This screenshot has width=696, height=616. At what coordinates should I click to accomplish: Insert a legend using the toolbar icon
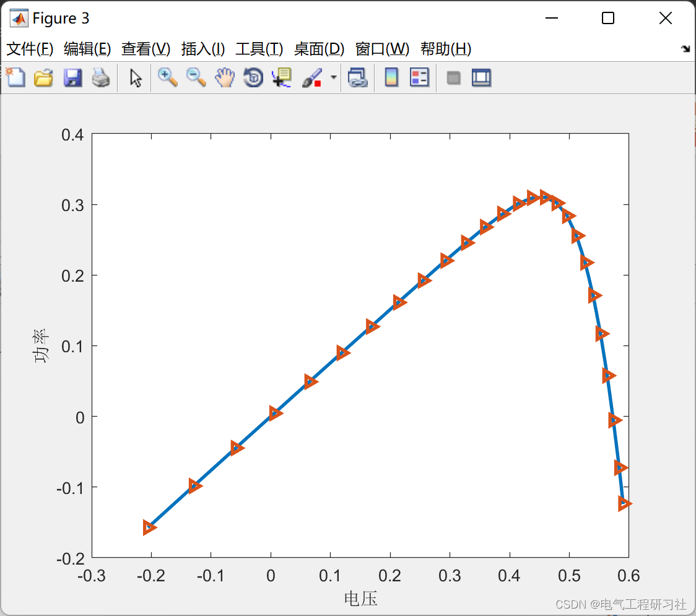click(419, 78)
